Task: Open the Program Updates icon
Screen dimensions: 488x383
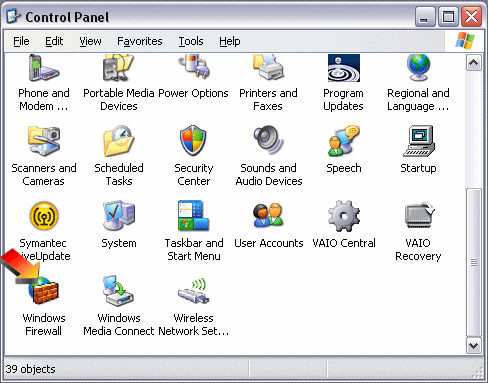Action: pyautogui.click(x=344, y=68)
